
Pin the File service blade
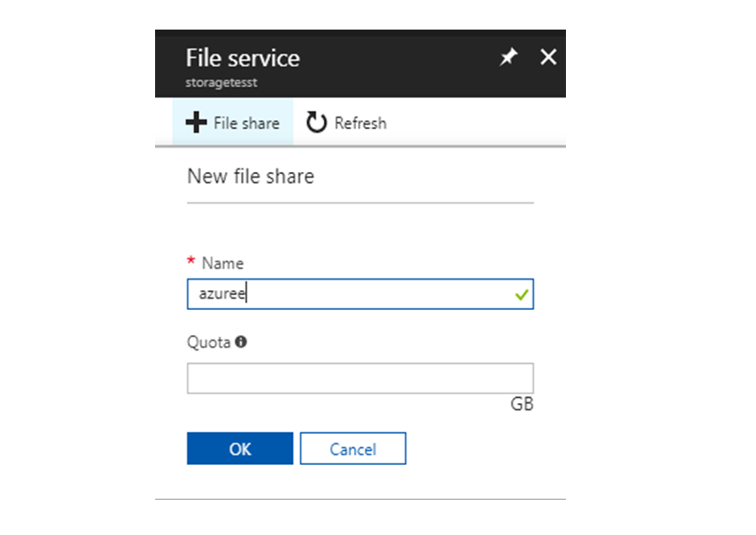pyautogui.click(x=508, y=56)
